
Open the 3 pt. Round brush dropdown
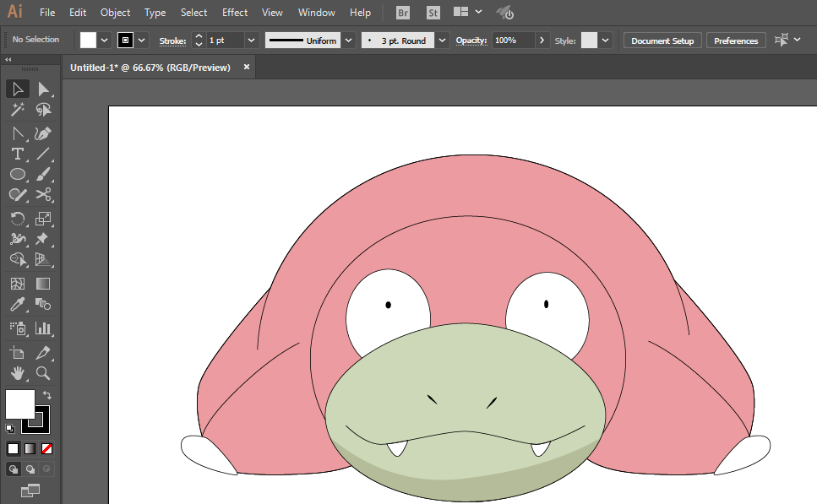pos(443,41)
